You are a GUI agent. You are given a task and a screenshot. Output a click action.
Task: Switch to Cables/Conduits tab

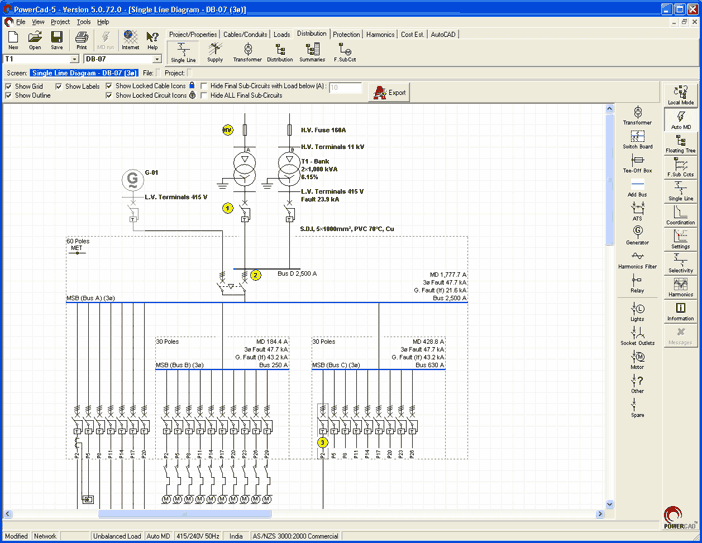click(x=245, y=34)
